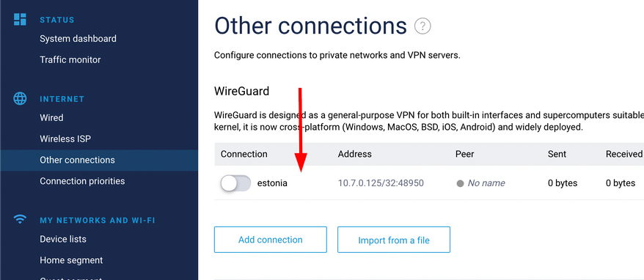Open Device lists page
This screenshot has height=280, width=644.
click(x=63, y=239)
